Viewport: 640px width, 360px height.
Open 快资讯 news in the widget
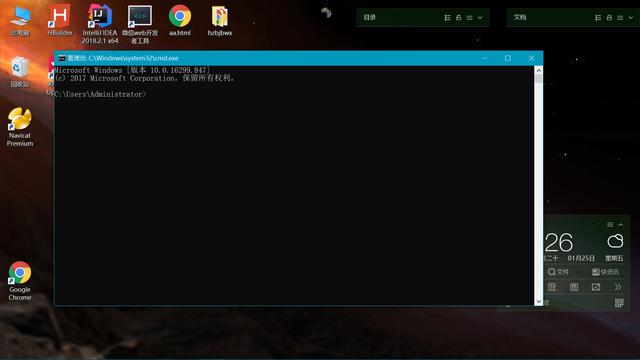point(605,272)
